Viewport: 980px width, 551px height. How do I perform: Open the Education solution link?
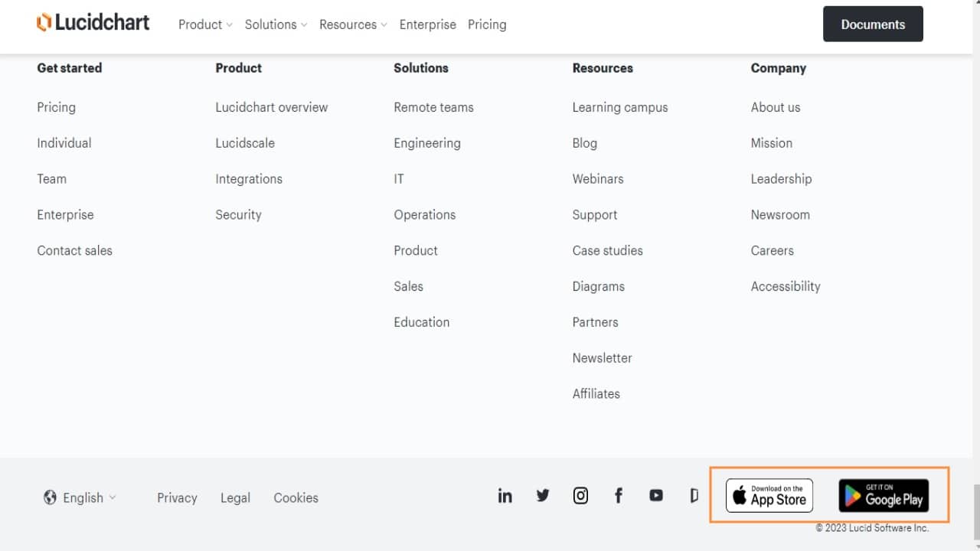422,323
